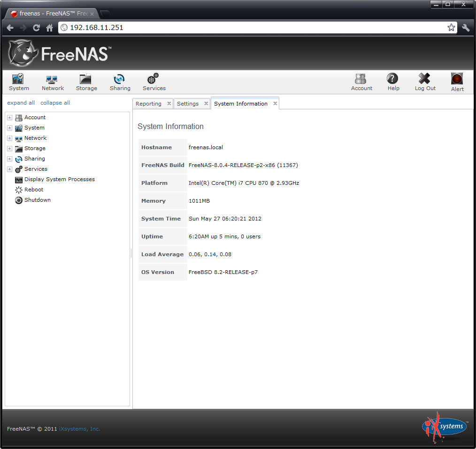The width and height of the screenshot is (476, 449).
Task: Click the Uptime value text
Action: pyautogui.click(x=225, y=236)
